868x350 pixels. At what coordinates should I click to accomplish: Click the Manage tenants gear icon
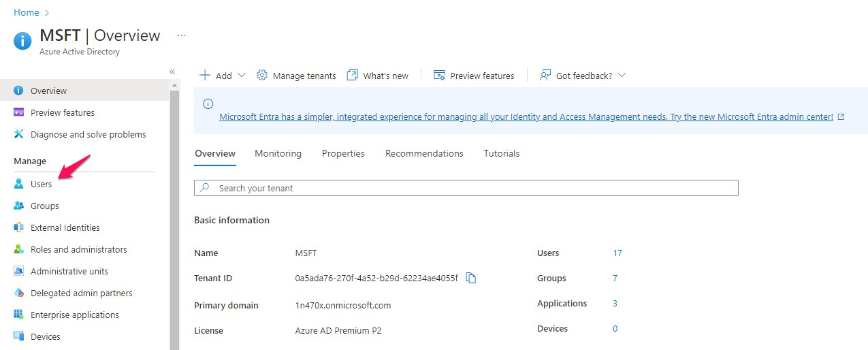(262, 76)
